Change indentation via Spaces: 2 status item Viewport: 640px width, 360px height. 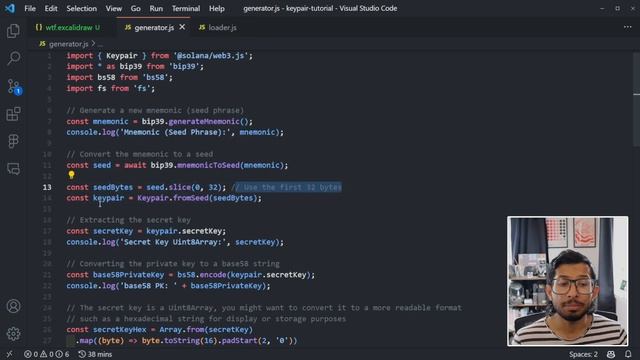(583, 354)
